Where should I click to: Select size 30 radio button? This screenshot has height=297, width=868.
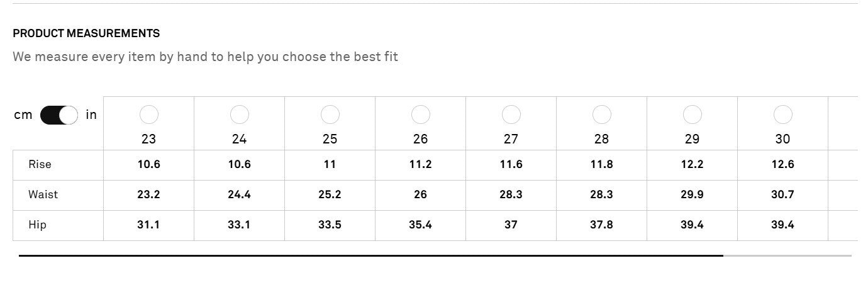tap(783, 115)
